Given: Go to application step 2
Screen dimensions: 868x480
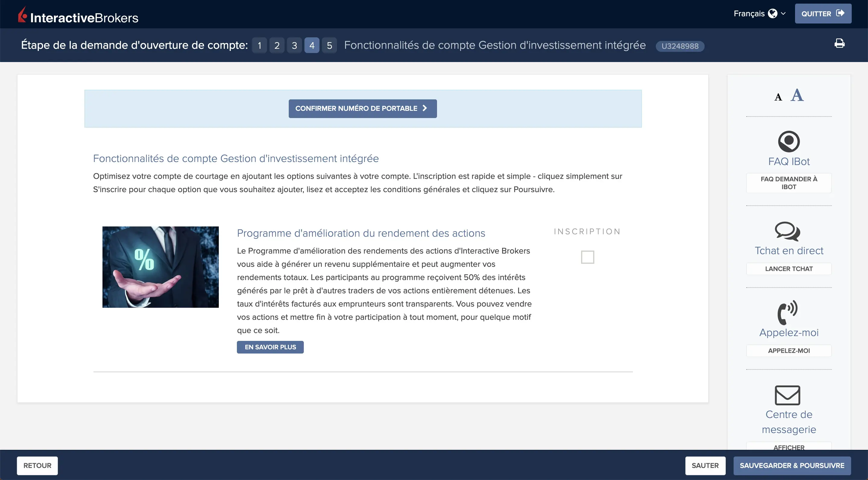Looking at the screenshot, I should coord(277,45).
